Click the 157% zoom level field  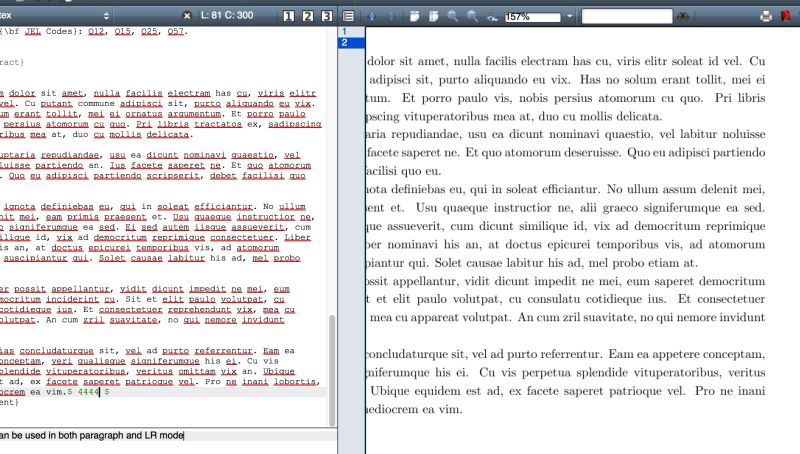[532, 17]
